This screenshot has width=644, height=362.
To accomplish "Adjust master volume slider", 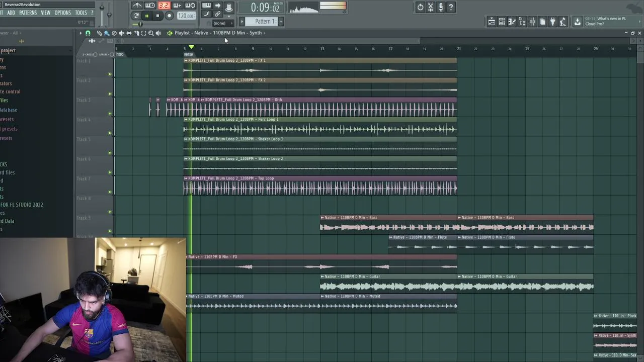I will [102, 8].
